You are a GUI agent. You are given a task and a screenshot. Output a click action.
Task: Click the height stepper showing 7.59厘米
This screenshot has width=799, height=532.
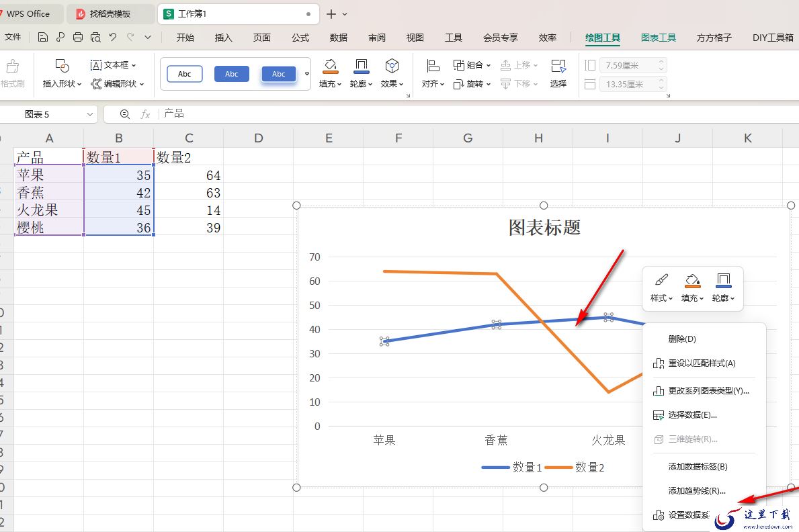(x=661, y=65)
